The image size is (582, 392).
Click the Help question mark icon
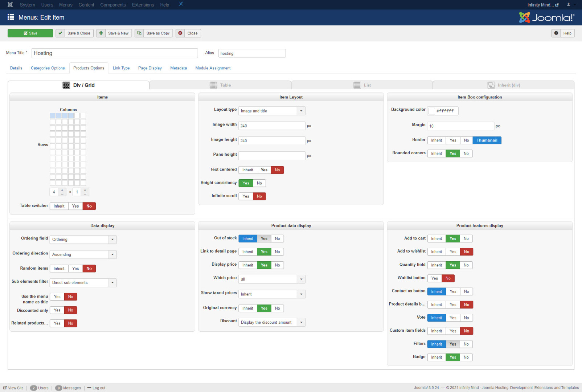556,33
